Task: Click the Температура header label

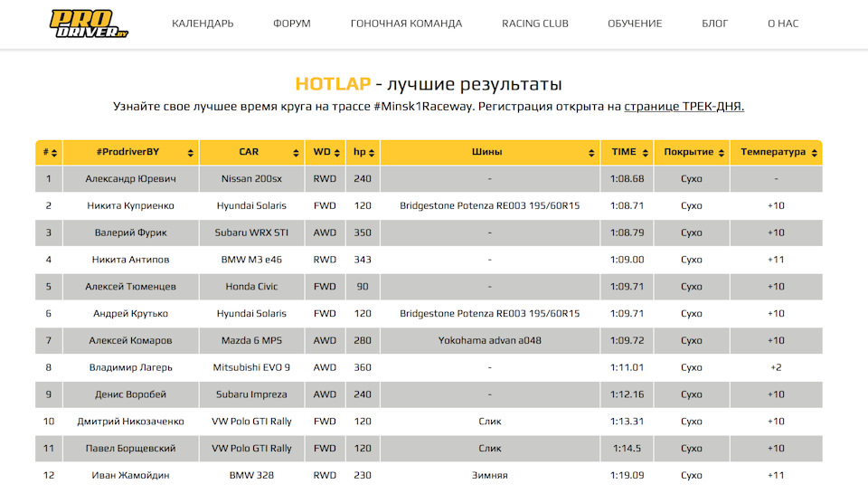Action: point(773,152)
